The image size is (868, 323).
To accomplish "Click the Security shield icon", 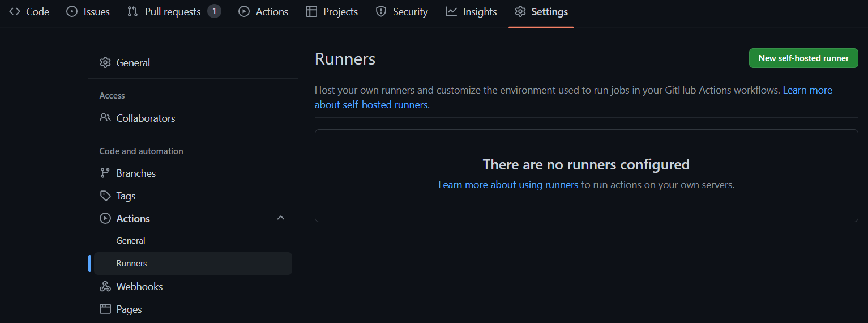I will pos(381,12).
